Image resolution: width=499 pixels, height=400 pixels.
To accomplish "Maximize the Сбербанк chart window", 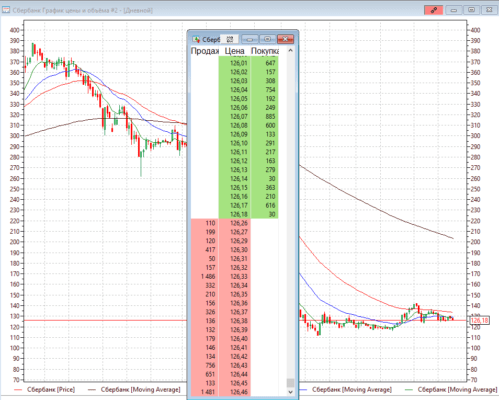I will tap(471, 10).
